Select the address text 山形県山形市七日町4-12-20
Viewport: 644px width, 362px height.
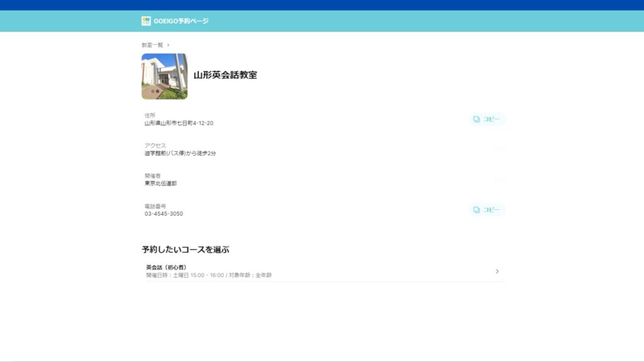click(179, 123)
